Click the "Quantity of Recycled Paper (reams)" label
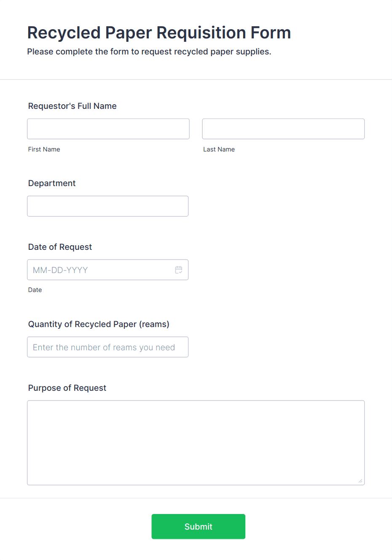Image resolution: width=392 pixels, height=560 pixels. click(99, 324)
